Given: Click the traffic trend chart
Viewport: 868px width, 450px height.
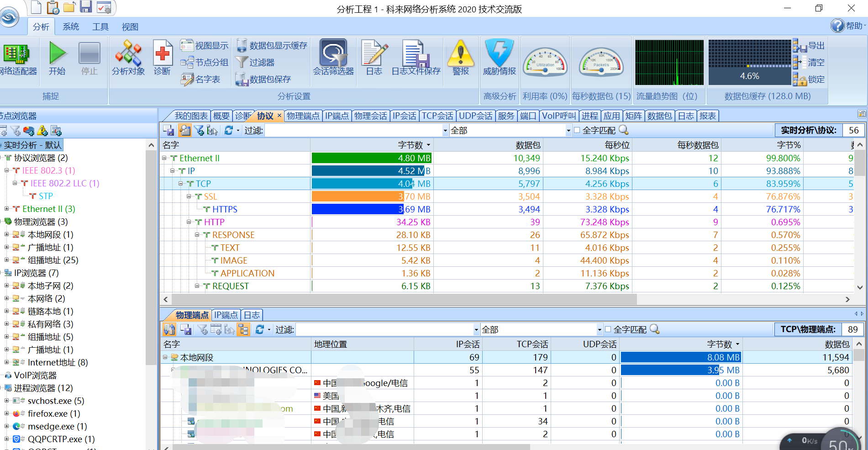Looking at the screenshot, I should (x=669, y=62).
